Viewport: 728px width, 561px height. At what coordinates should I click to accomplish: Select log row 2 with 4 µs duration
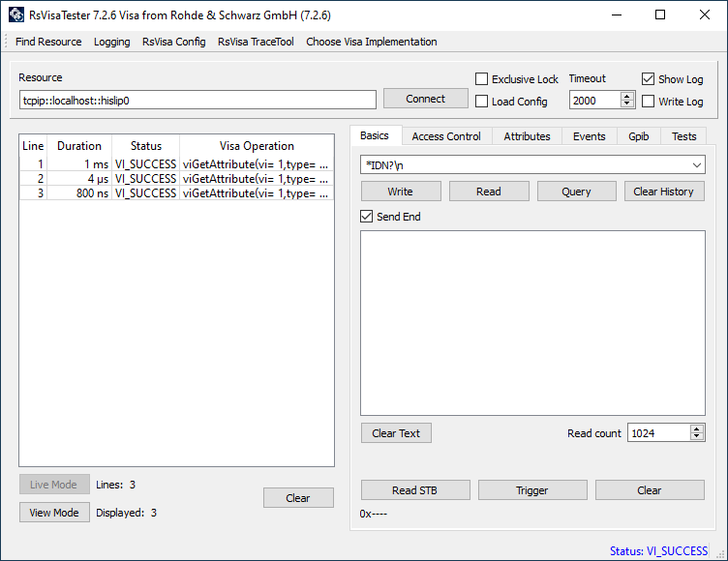[x=176, y=179]
